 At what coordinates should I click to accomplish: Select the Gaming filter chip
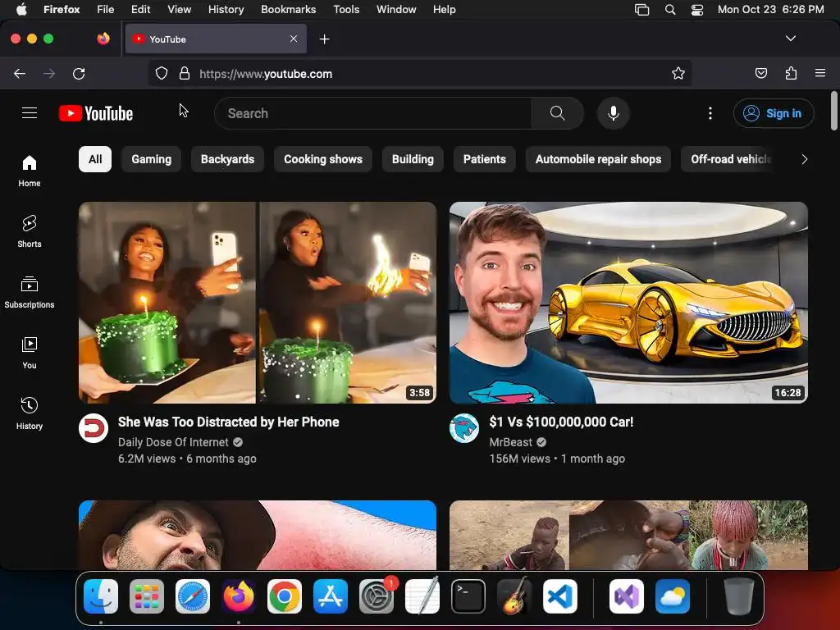[152, 159]
